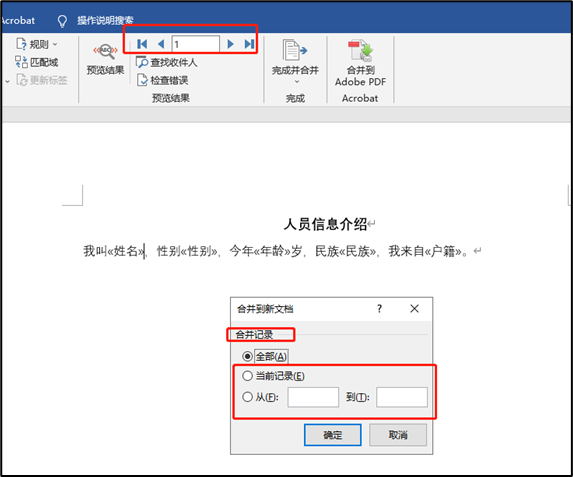573x477 pixels.
Task: Click 确定 in merge dialog
Action: coord(333,435)
